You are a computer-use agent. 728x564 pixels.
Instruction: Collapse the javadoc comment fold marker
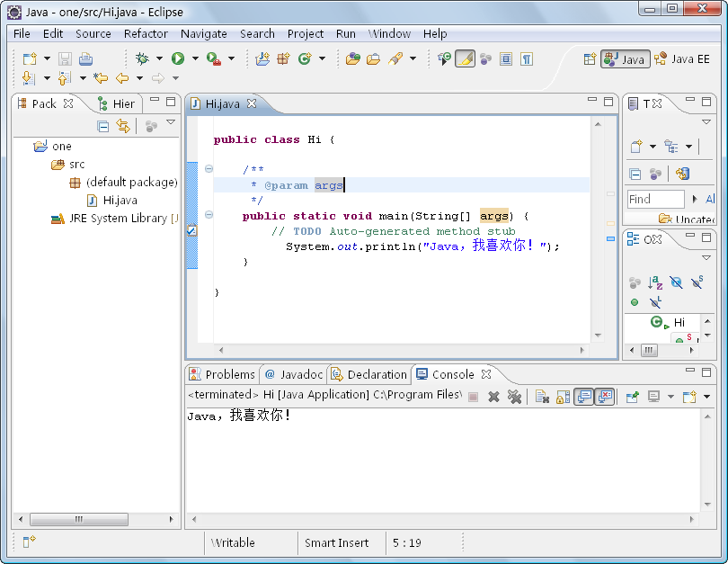[209, 168]
